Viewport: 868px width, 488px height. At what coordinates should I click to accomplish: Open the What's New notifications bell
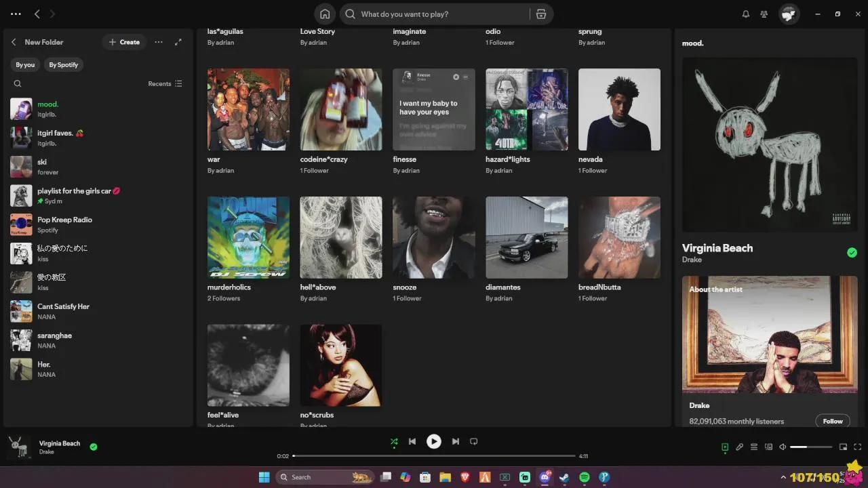[x=746, y=14]
